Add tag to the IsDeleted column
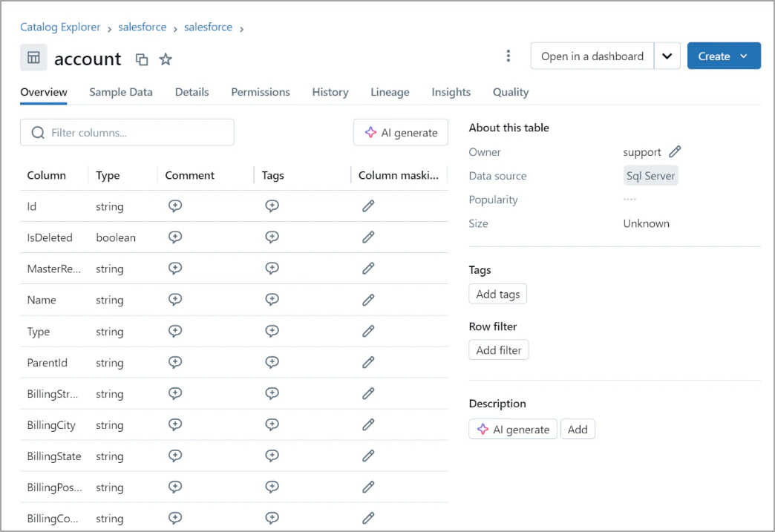This screenshot has width=775, height=532. tap(272, 237)
